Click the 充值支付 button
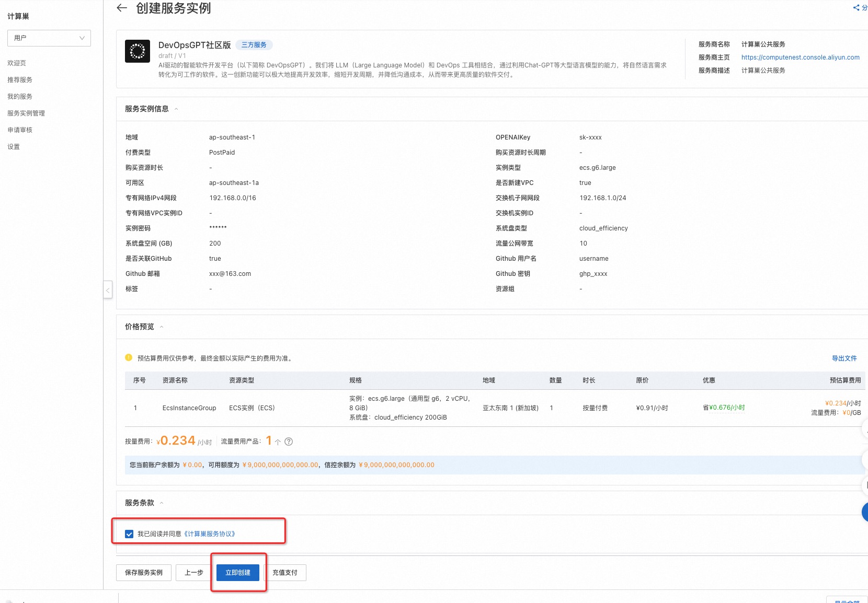Viewport: 868px width, 603px height. 285,573
